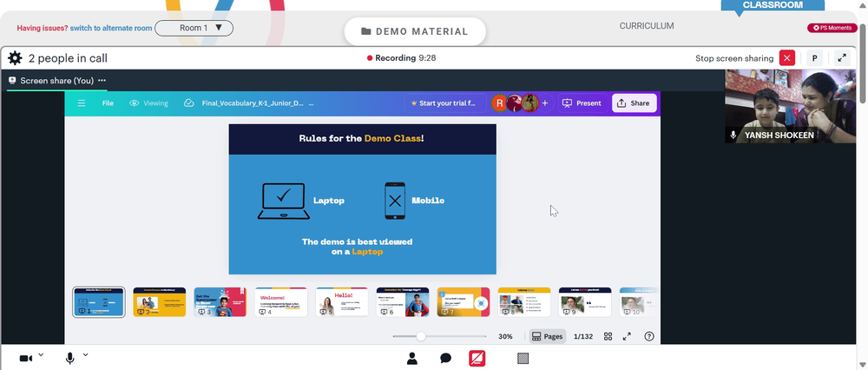The height and width of the screenshot is (370, 868).
Task: Open grid view icon
Action: tap(608, 336)
